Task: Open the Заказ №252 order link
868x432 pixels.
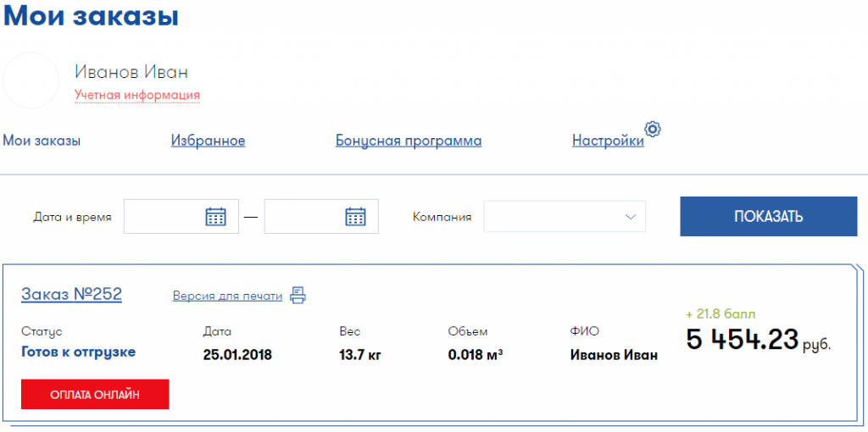Action: click(x=71, y=295)
